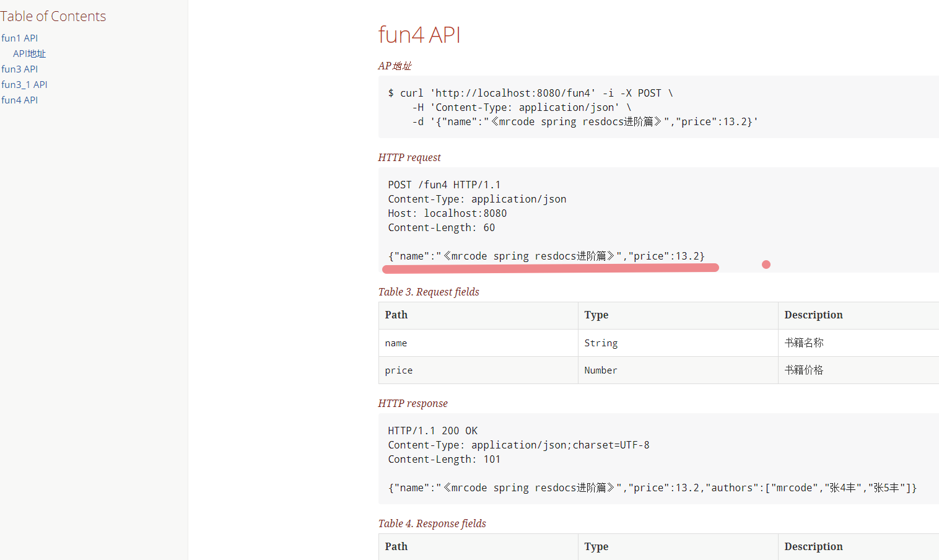Jump to the API地址 subsection link
The height and width of the screenshot is (560, 939).
tap(29, 54)
